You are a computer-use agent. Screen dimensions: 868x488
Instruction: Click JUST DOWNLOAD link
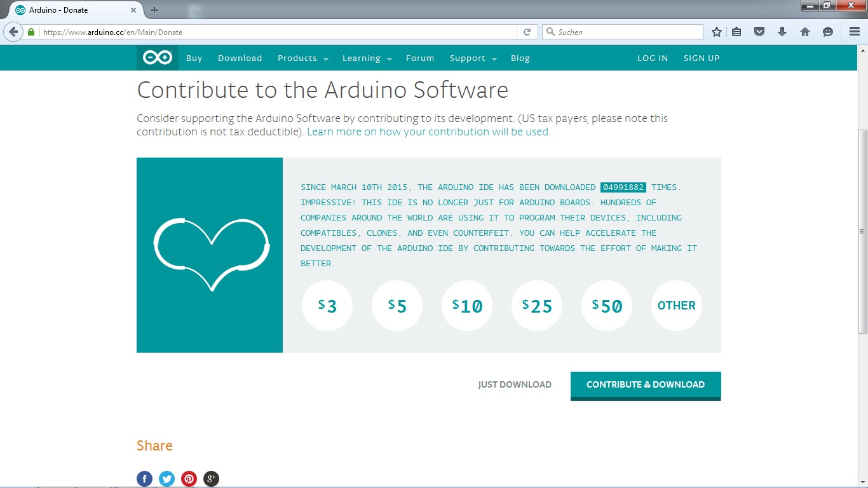(515, 384)
